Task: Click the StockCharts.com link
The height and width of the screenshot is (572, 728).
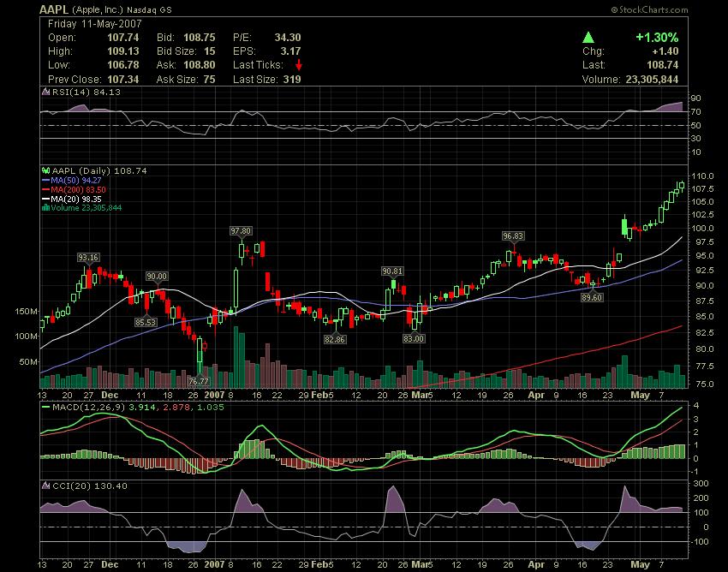Action: tap(649, 9)
